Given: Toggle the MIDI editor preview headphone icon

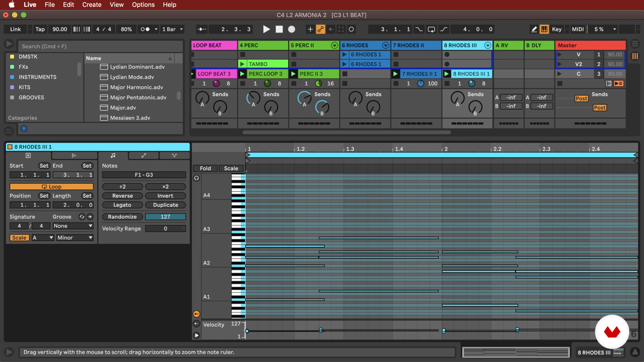Looking at the screenshot, I should (x=197, y=178).
